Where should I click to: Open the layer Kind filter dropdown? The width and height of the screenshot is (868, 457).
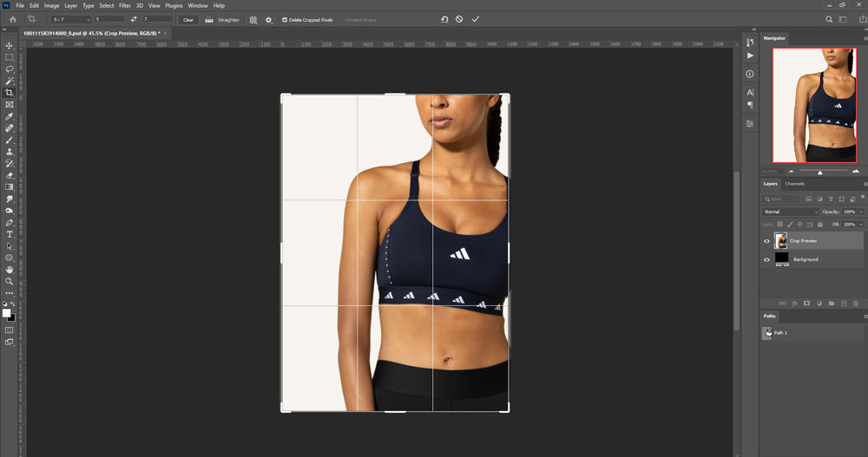click(x=781, y=199)
